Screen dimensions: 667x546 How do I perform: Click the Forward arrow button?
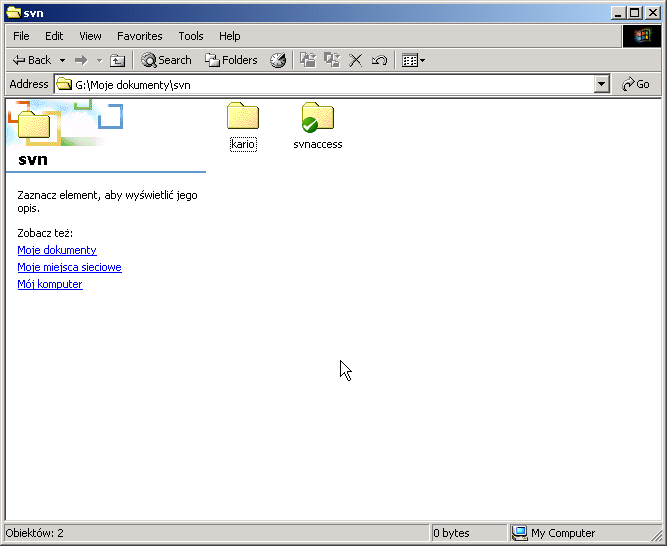tap(81, 60)
